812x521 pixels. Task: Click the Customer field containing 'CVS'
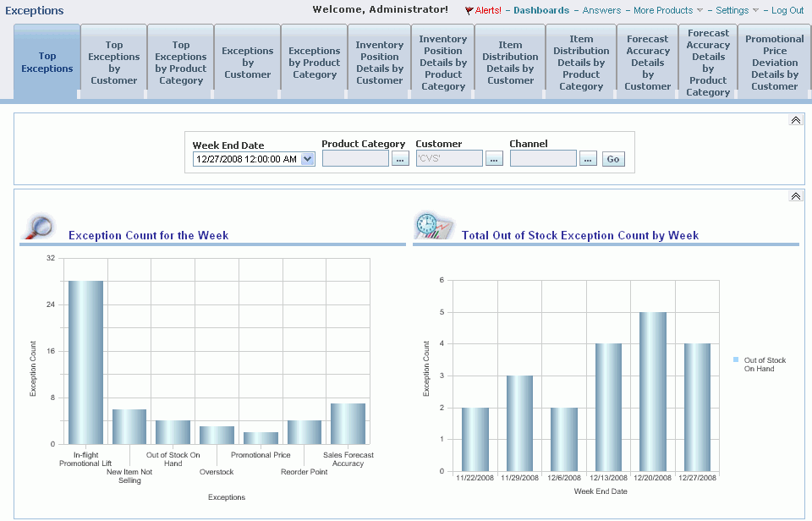(449, 158)
